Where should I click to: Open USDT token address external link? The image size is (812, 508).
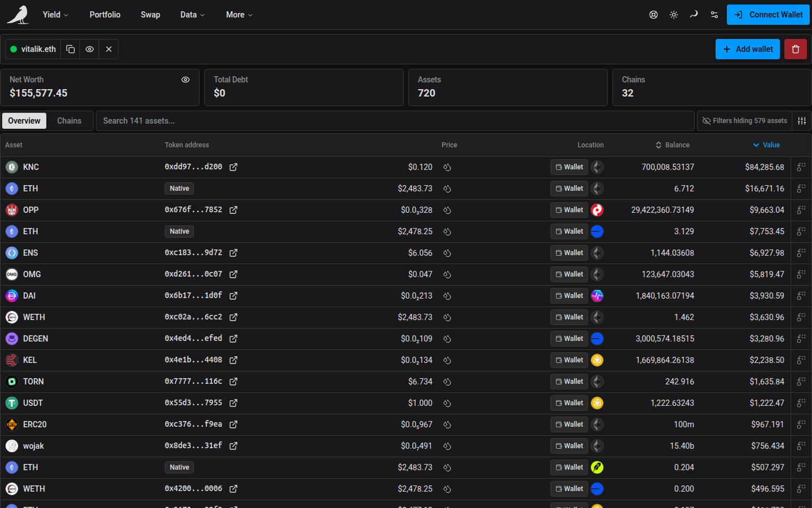click(x=233, y=403)
